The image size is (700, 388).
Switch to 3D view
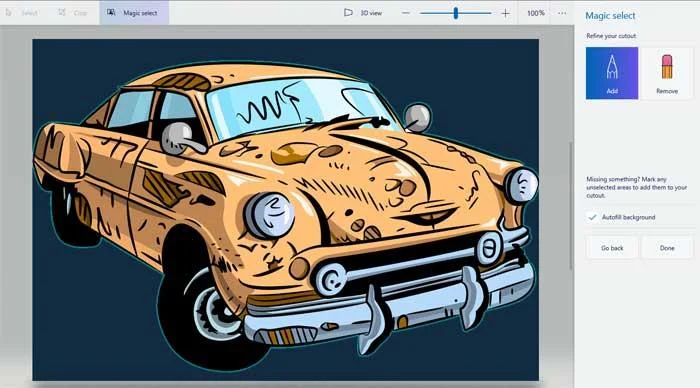tap(363, 13)
